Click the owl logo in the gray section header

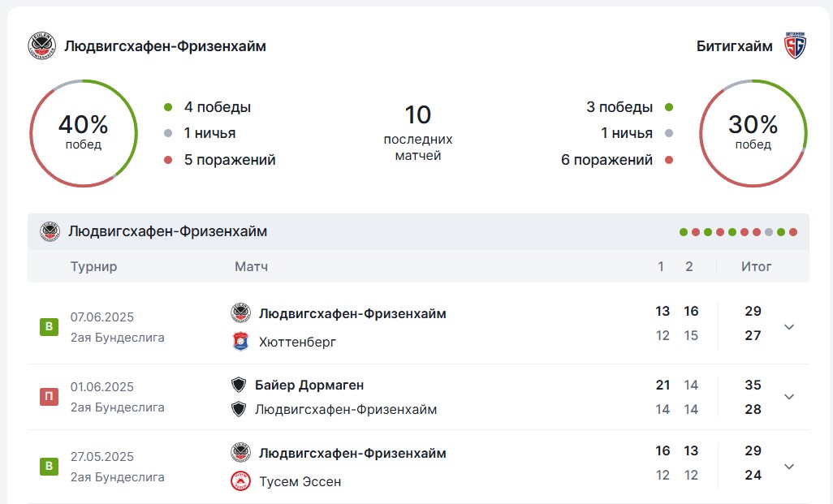50,231
